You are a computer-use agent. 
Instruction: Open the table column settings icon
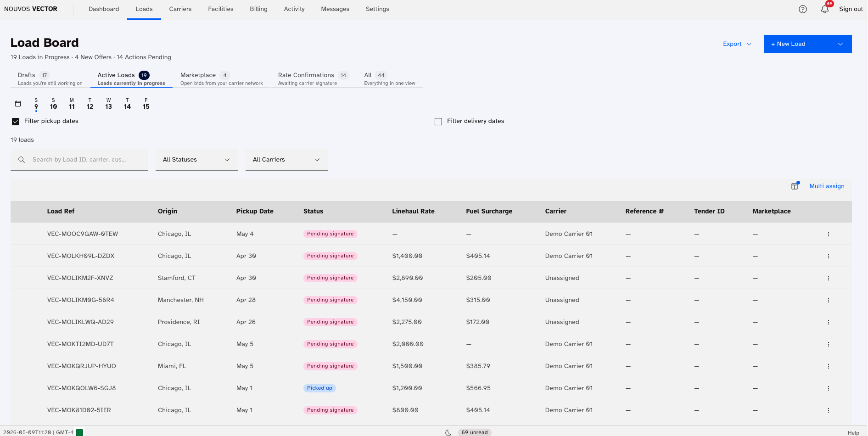tap(795, 186)
